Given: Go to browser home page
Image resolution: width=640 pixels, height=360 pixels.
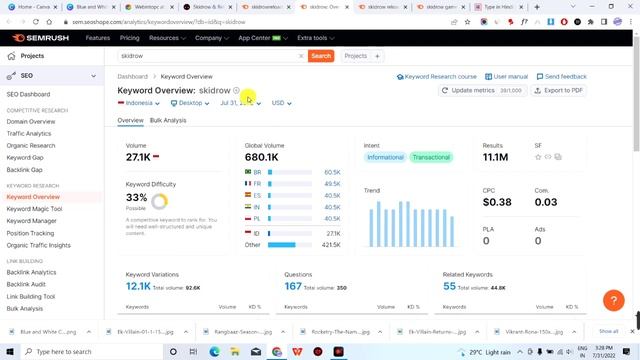Looking at the screenshot, I should (x=49, y=22).
